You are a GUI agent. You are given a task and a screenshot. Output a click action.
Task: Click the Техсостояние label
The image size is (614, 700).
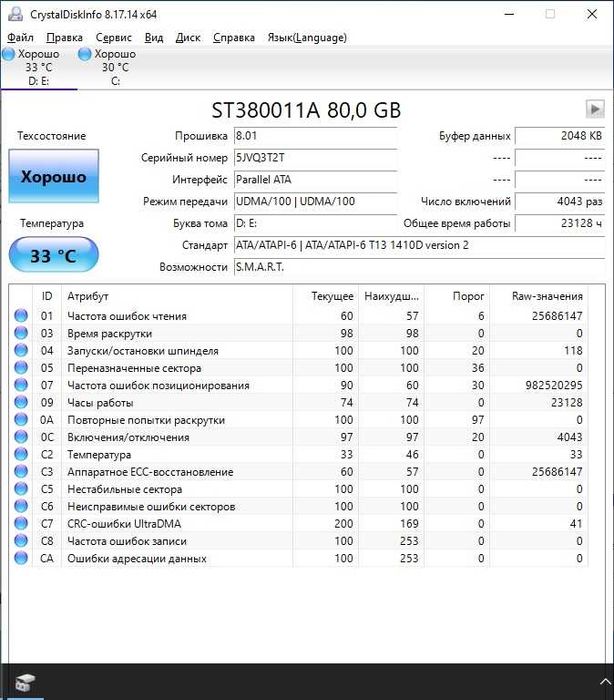point(51,136)
